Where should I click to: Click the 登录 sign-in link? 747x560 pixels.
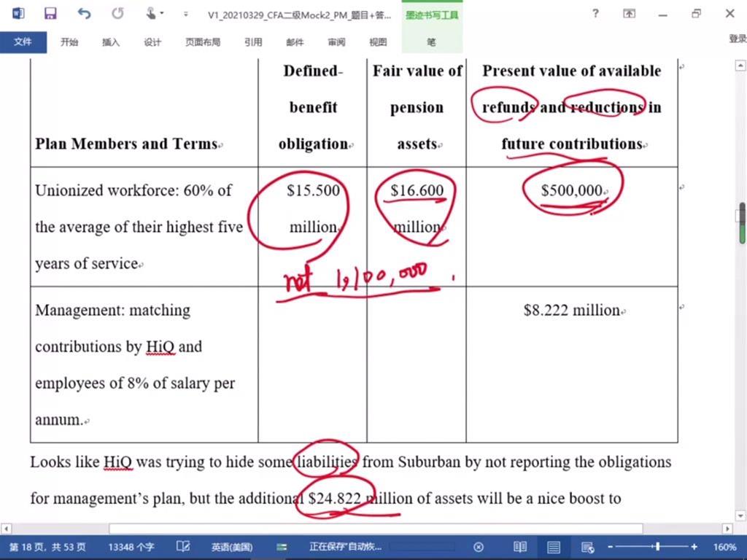pos(737,39)
